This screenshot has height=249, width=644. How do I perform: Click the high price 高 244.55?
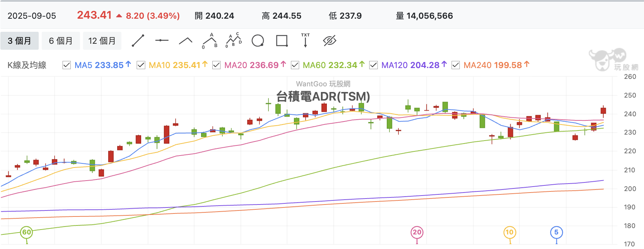pos(282,16)
